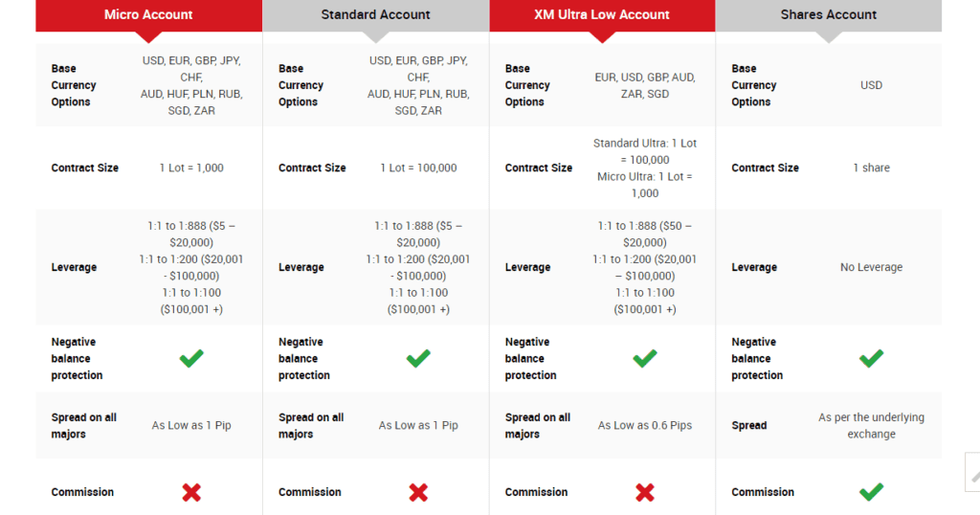Screen dimensions: 980x515
Task: Click red X for Micro Account commission
Action: point(191,492)
